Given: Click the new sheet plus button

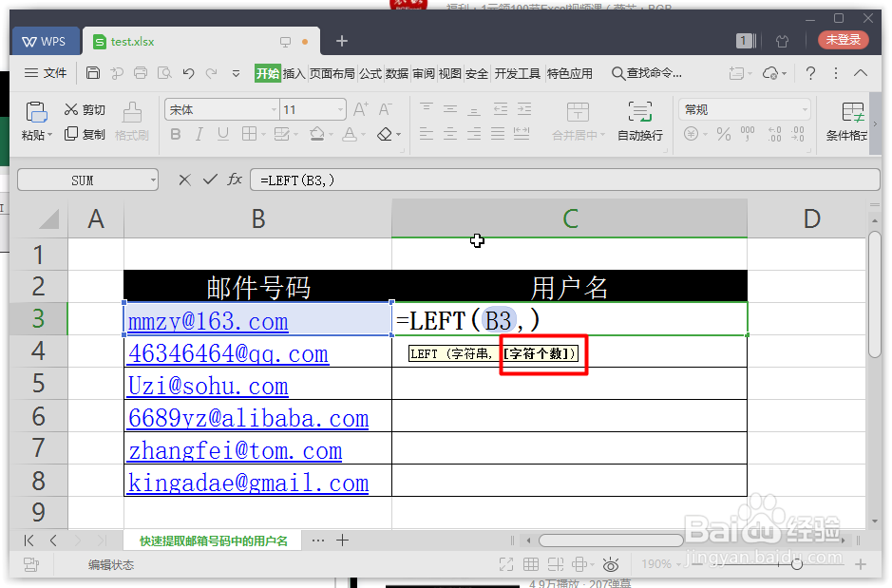Looking at the screenshot, I should [341, 540].
